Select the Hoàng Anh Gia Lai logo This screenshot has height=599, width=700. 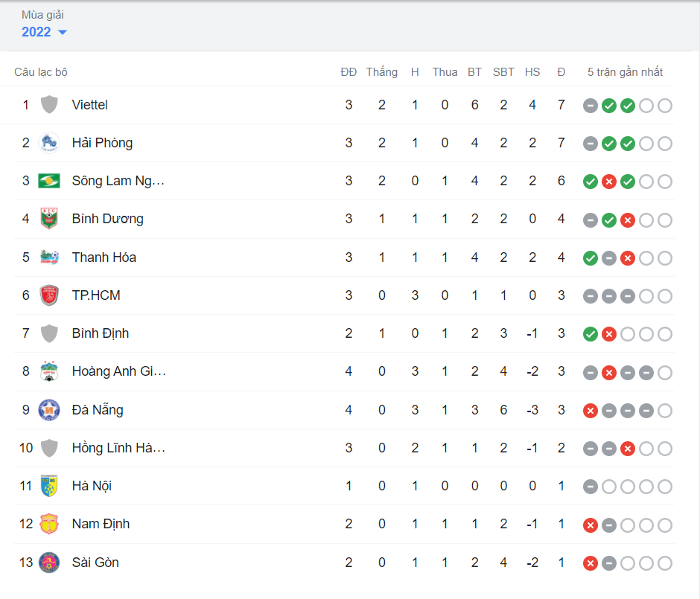[49, 371]
